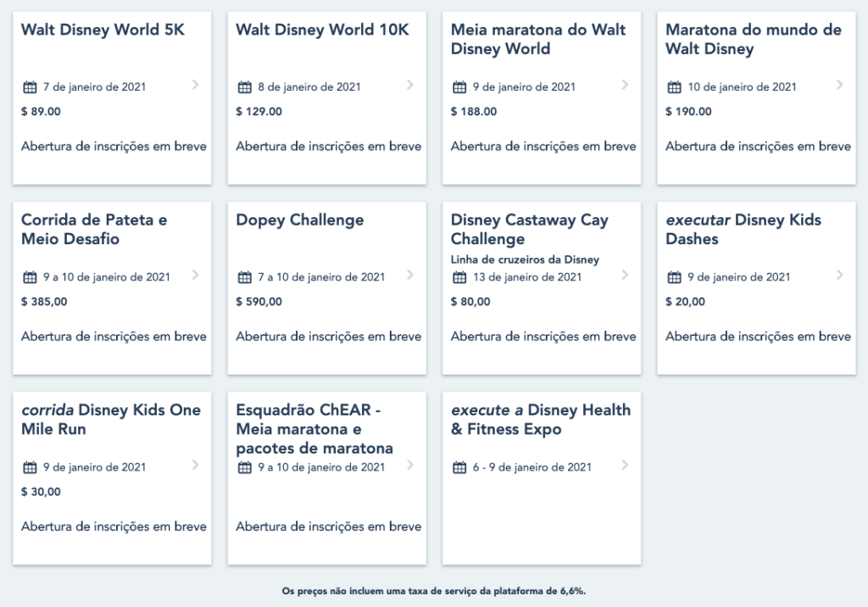Click the $ 188.00 price
Screen dimensions: 868x607
(x=474, y=111)
